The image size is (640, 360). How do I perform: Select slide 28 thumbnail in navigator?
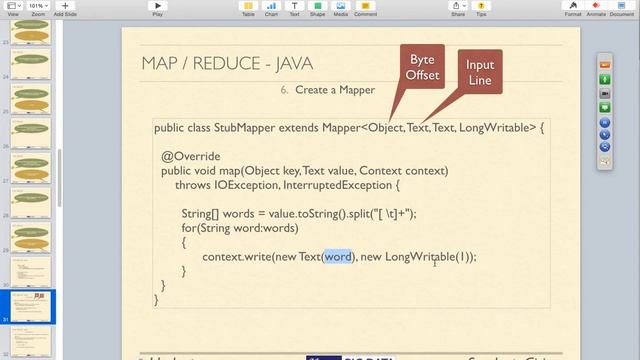click(x=31, y=203)
